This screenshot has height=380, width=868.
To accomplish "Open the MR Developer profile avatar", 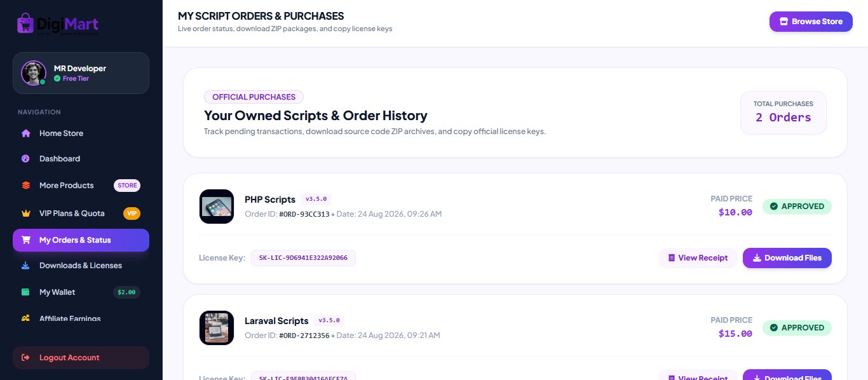I will point(34,73).
